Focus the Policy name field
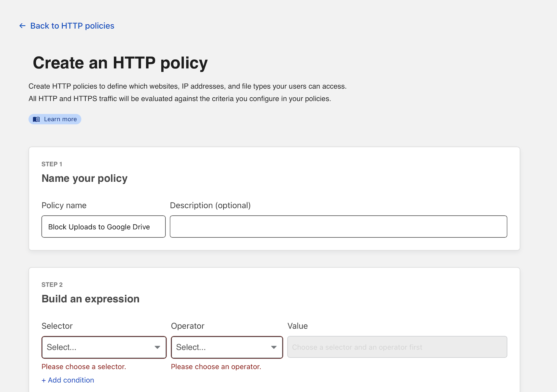The width and height of the screenshot is (557, 392). coord(103,227)
